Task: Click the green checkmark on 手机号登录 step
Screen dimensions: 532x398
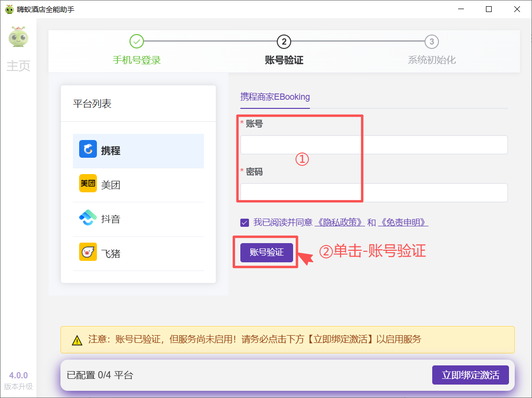Action: click(137, 42)
